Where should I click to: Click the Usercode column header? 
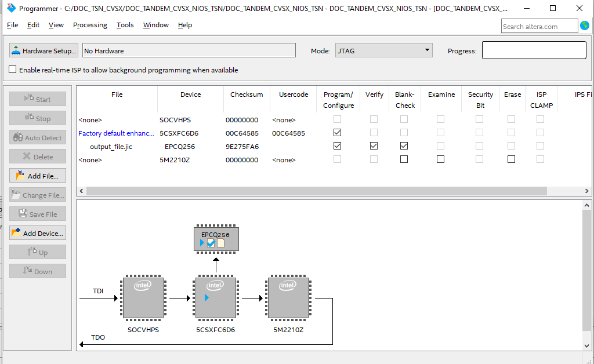294,94
